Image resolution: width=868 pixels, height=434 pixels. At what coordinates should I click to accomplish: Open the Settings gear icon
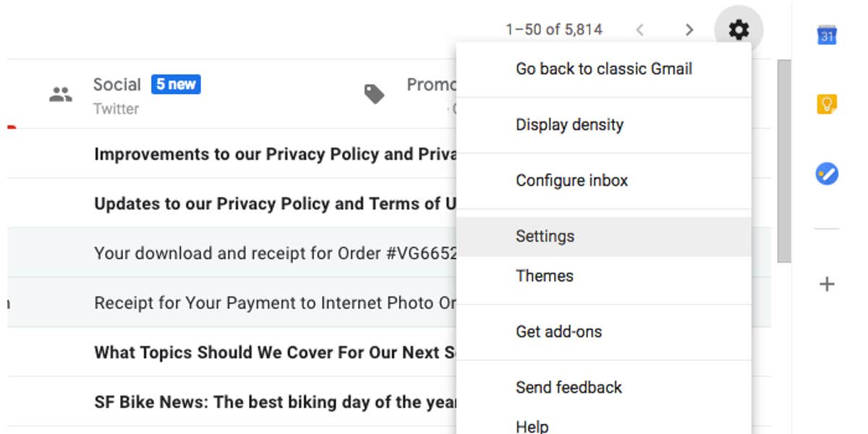(738, 30)
